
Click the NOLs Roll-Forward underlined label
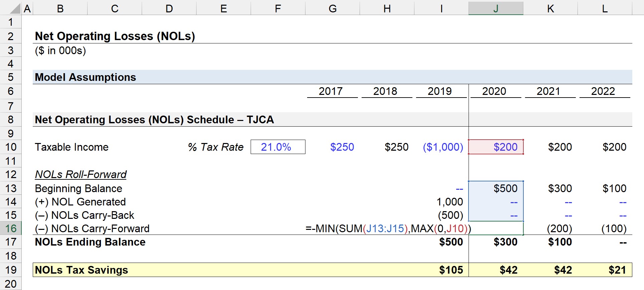pyautogui.click(x=81, y=174)
